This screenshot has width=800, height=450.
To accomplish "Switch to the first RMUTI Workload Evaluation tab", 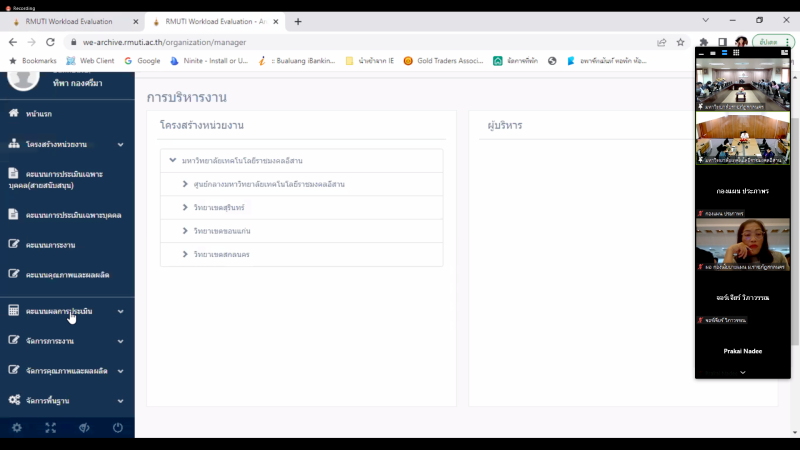I will point(70,21).
